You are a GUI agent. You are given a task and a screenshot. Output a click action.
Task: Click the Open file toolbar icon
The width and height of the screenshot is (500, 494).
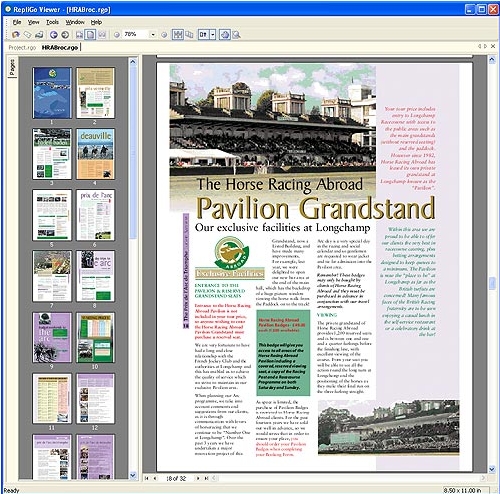pos(16,34)
